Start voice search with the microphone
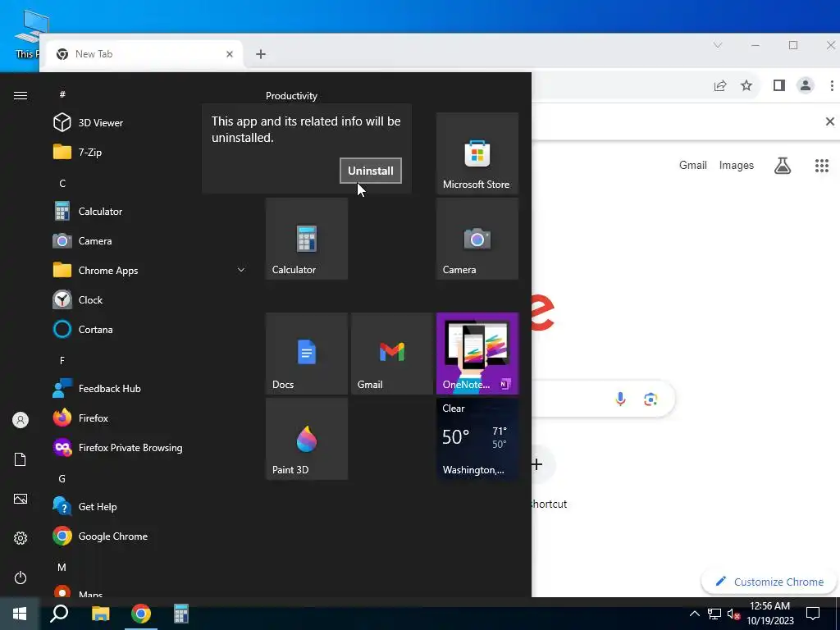This screenshot has height=630, width=840. (620, 399)
